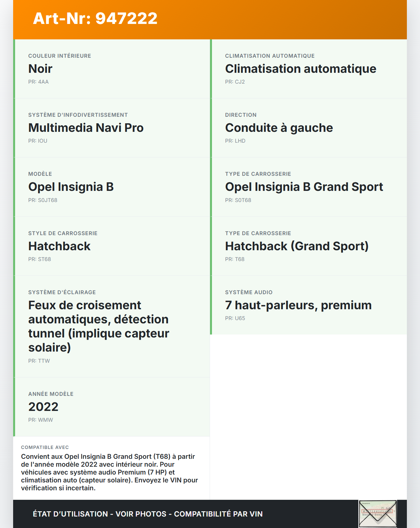Click the PR: CJ2 code
Image resolution: width=420 pixels, height=528 pixels.
click(235, 82)
